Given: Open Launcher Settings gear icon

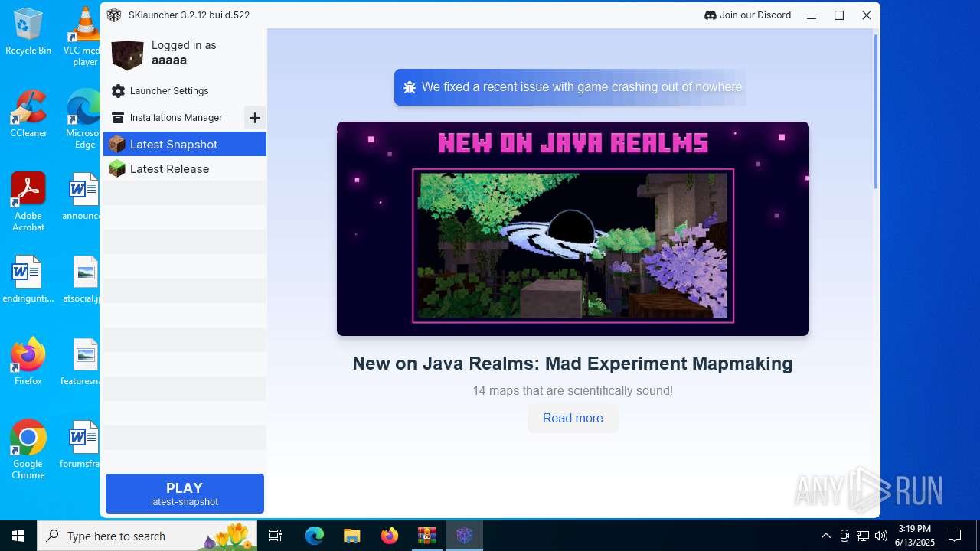Looking at the screenshot, I should [x=118, y=91].
